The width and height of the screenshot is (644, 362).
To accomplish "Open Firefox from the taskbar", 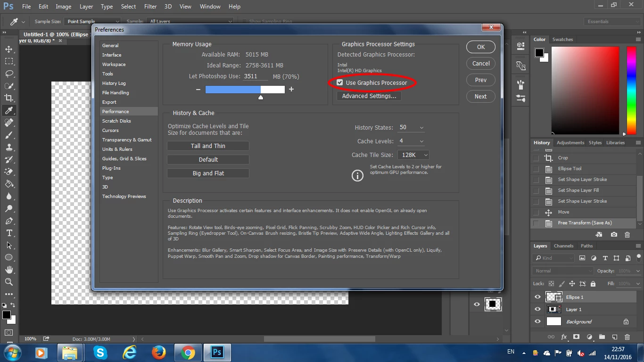I will (x=159, y=353).
